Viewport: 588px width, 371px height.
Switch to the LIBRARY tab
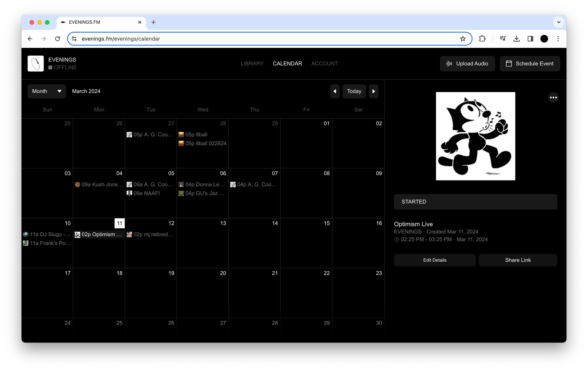[252, 63]
